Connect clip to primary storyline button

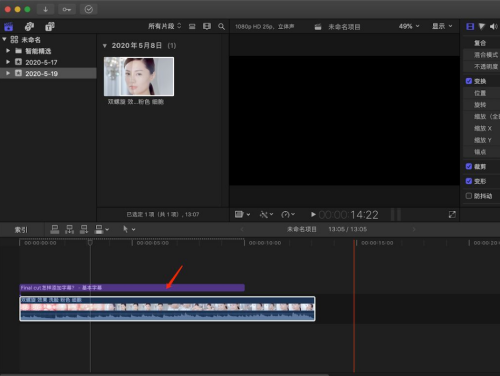point(55,229)
